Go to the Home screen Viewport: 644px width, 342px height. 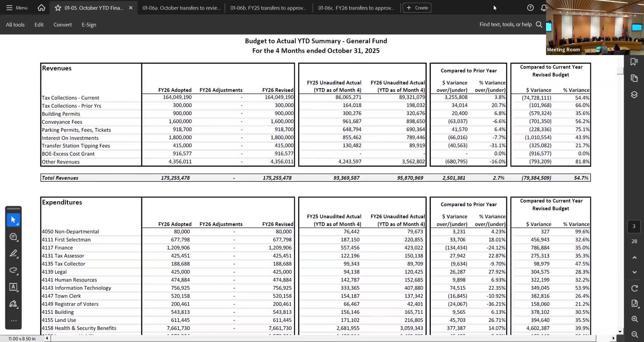[41, 8]
